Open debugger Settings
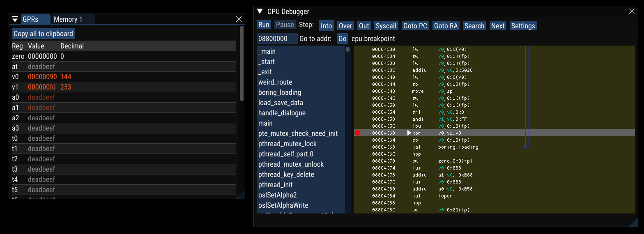Image resolution: width=644 pixels, height=234 pixels. (x=523, y=26)
